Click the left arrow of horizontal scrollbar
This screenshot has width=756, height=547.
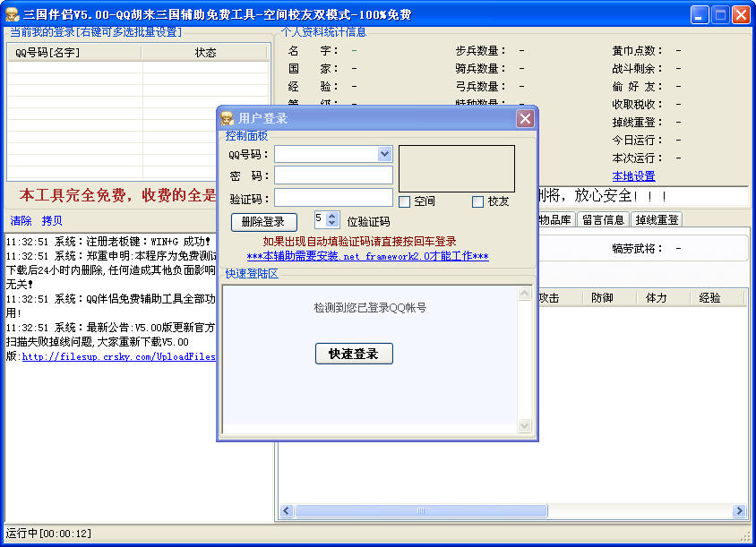coord(287,510)
